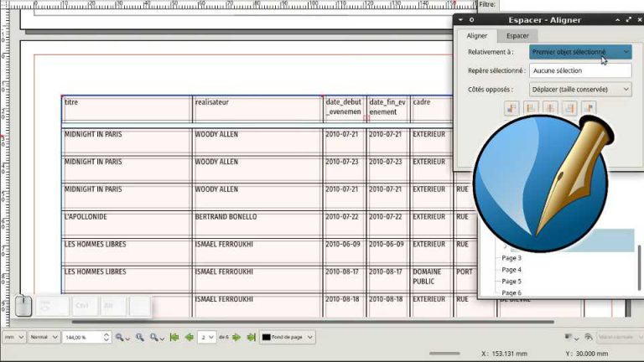644x362 pixels.
Task: Go to the first page arrow
Action: pyautogui.click(x=174, y=337)
